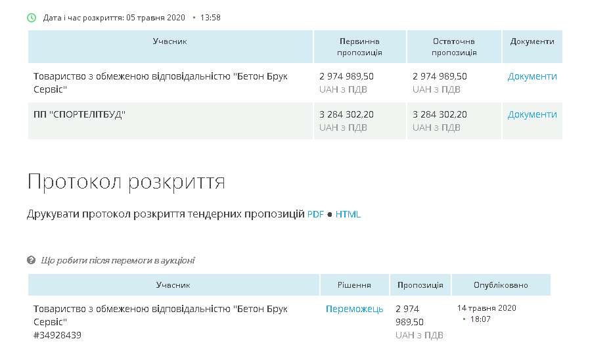Click the participant code #34928439
The width and height of the screenshot is (611, 364).
point(57,335)
